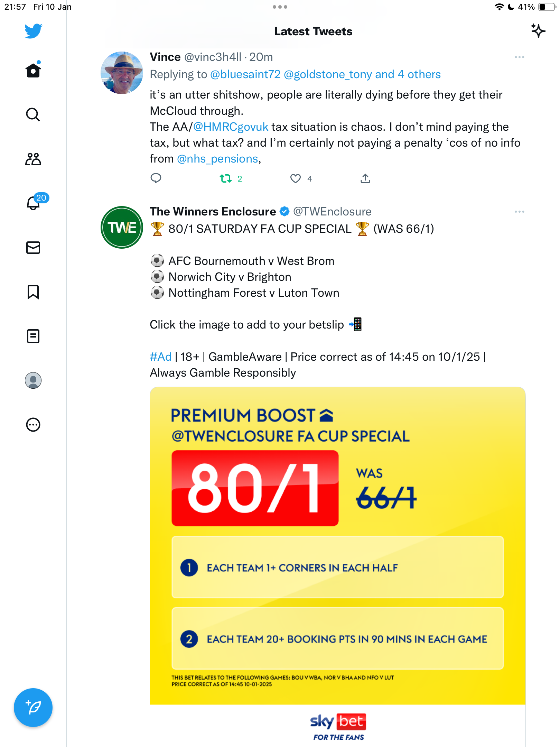Open the Sky Bet 80/1 boost image

[x=338, y=567]
